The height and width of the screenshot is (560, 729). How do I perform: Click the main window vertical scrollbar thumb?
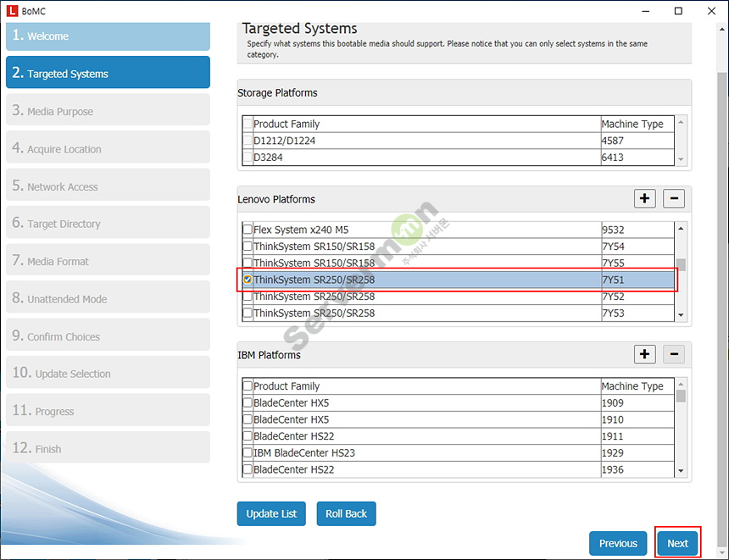click(721, 308)
